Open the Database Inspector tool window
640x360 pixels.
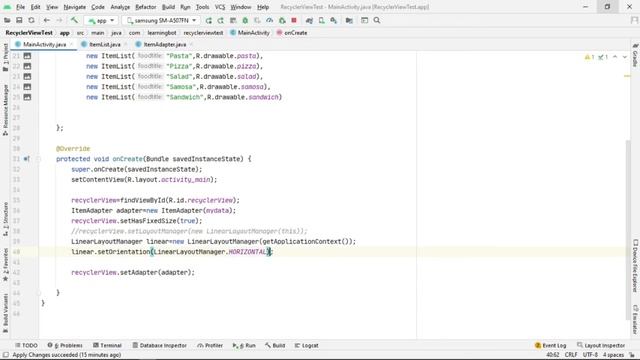pyautogui.click(x=160, y=345)
